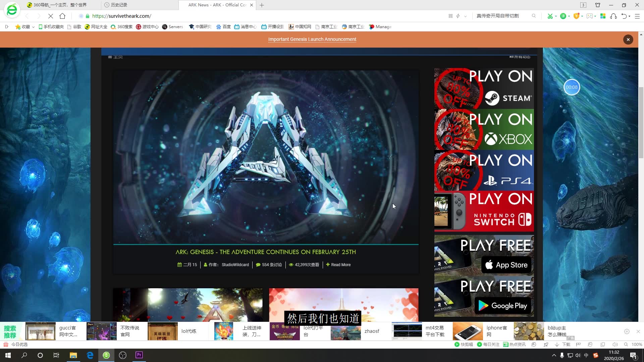Open the 360搜索 bookmark
Viewport: 644px width, 362px height.
(121, 27)
